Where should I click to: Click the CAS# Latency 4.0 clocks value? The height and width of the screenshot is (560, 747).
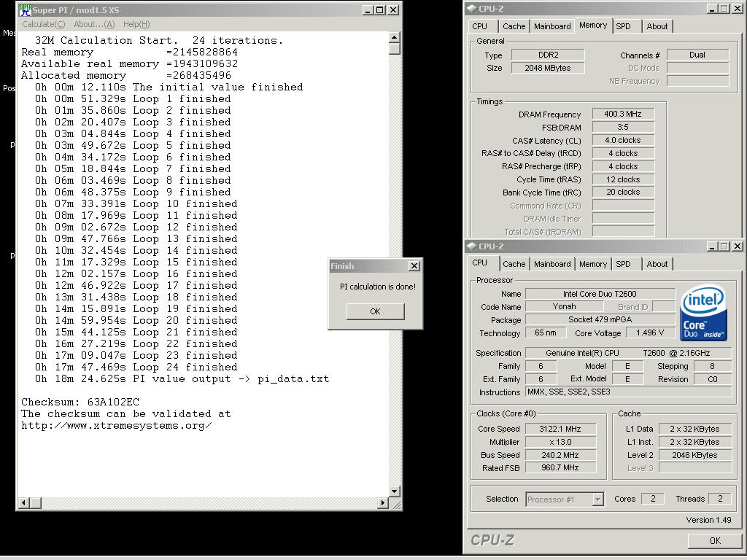click(x=623, y=141)
